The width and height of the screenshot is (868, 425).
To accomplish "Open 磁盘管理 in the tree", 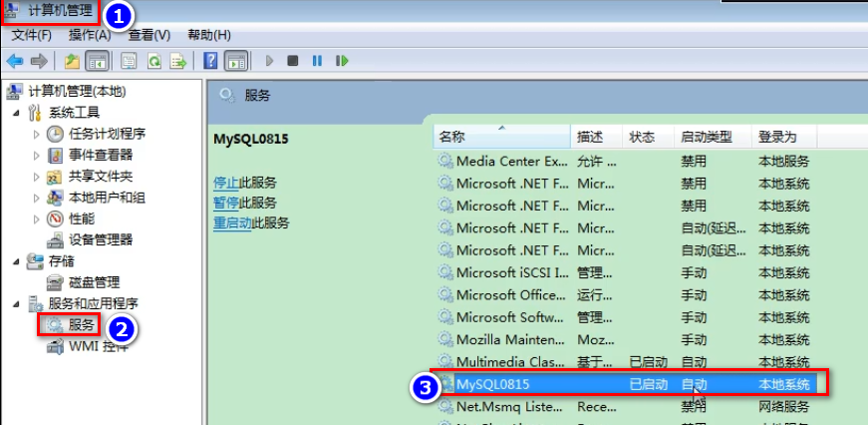I will (94, 282).
